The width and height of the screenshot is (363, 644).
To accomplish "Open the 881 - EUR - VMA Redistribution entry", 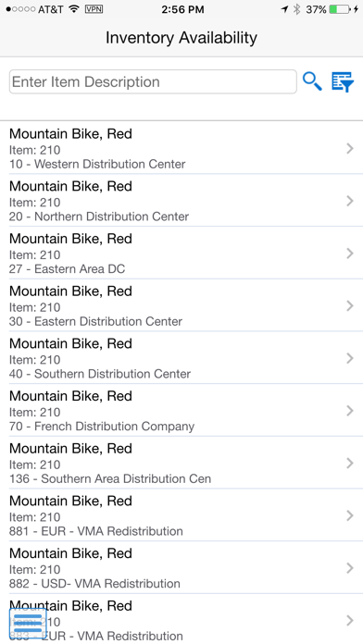I will 181,515.
